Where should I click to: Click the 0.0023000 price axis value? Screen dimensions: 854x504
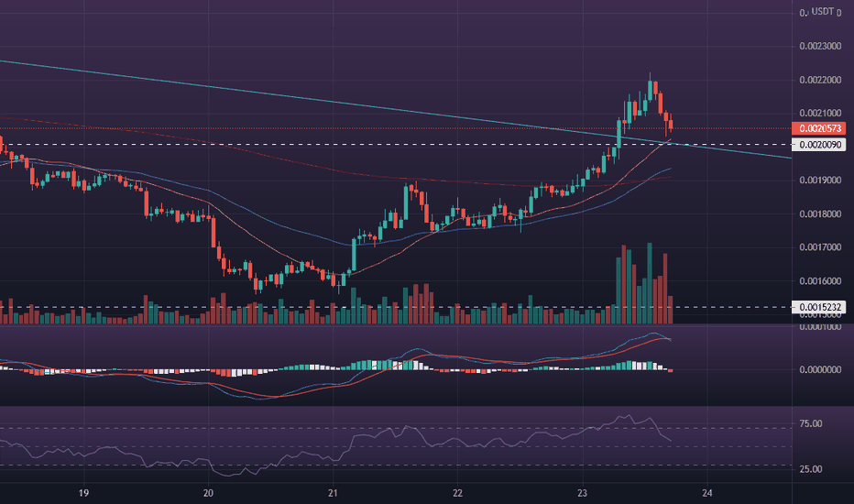pyautogui.click(x=820, y=47)
